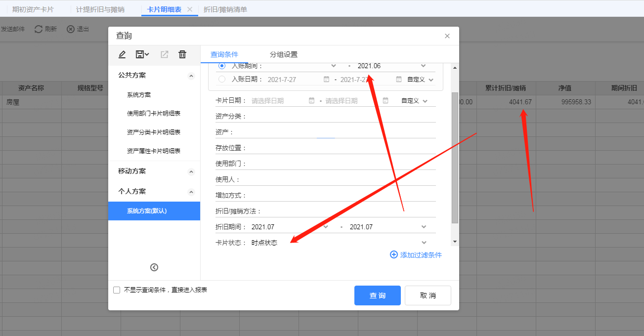Open the calendar icon for 卡片日期 end date
644x336 pixels.
pos(385,100)
